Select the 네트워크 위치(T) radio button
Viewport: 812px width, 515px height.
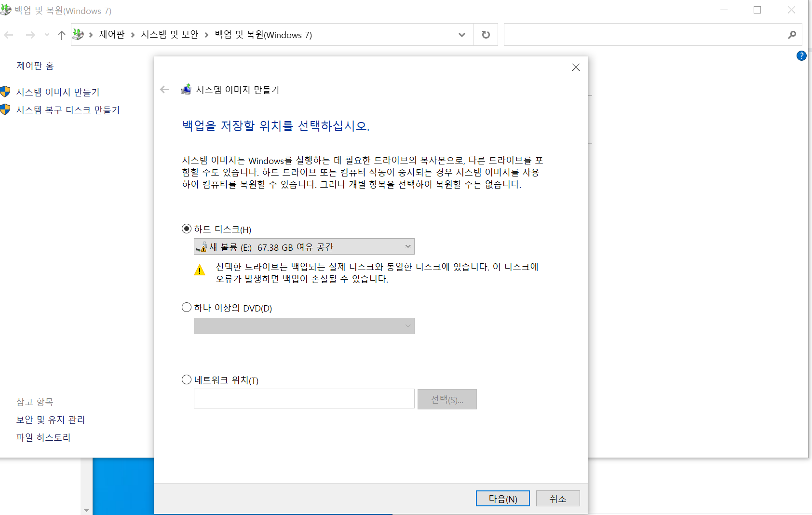(186, 379)
